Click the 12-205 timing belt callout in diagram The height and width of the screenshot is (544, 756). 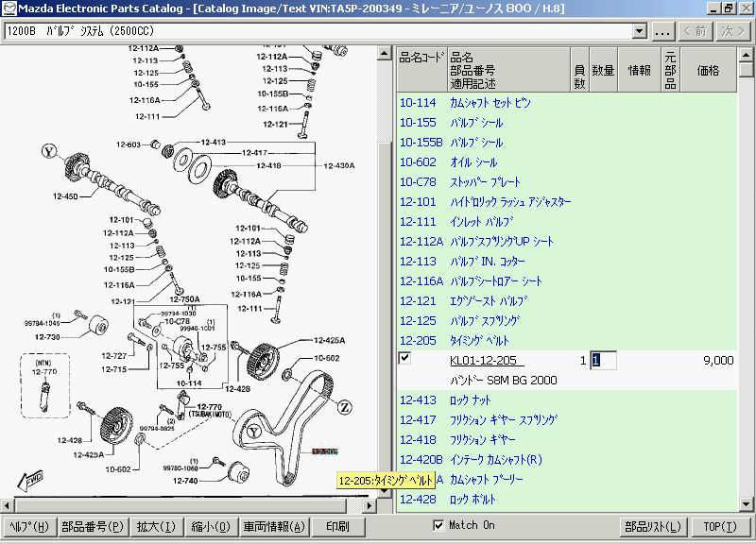point(324,451)
